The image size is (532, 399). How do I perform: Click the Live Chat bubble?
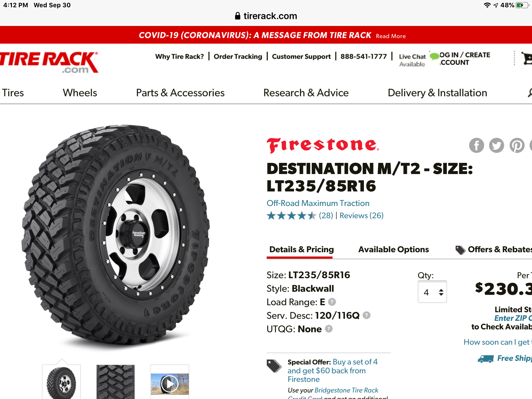pos(434,56)
